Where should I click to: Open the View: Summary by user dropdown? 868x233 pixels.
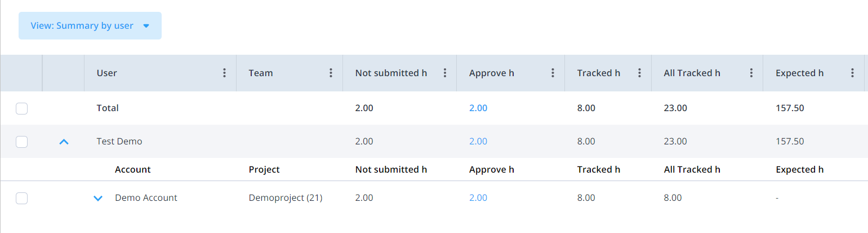[90, 26]
